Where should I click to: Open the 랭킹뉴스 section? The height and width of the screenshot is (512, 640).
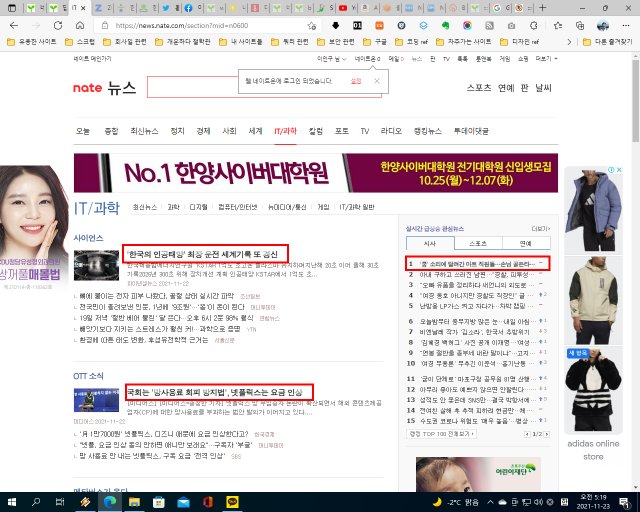[x=428, y=131]
